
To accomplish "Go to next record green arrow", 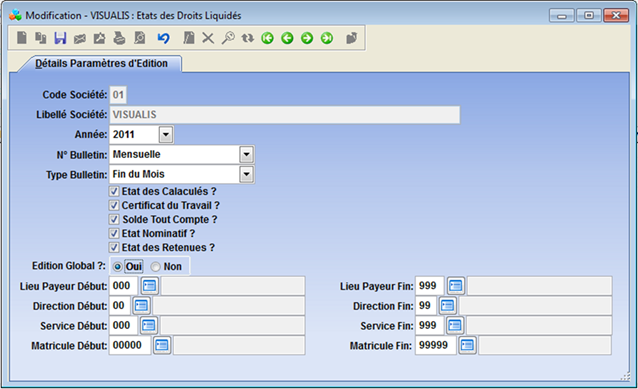I will pyautogui.click(x=307, y=38).
